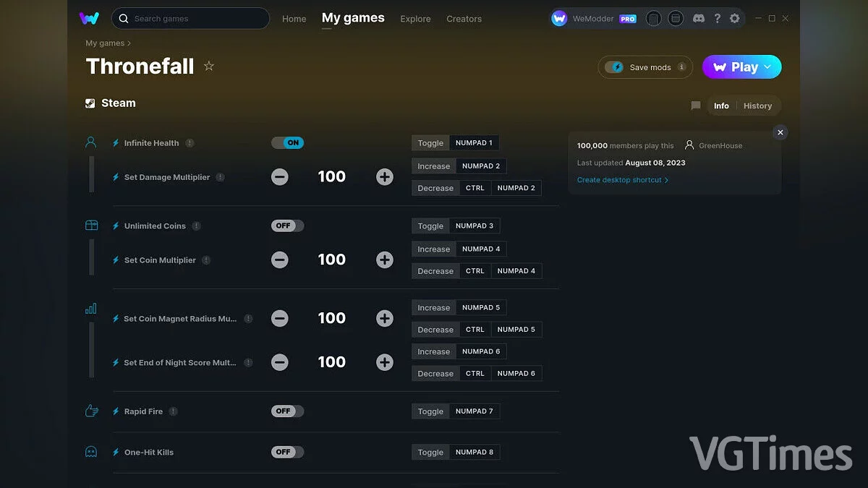Image resolution: width=868 pixels, height=488 pixels.
Task: Enable One-Hit Kills toggle
Action: tap(287, 452)
